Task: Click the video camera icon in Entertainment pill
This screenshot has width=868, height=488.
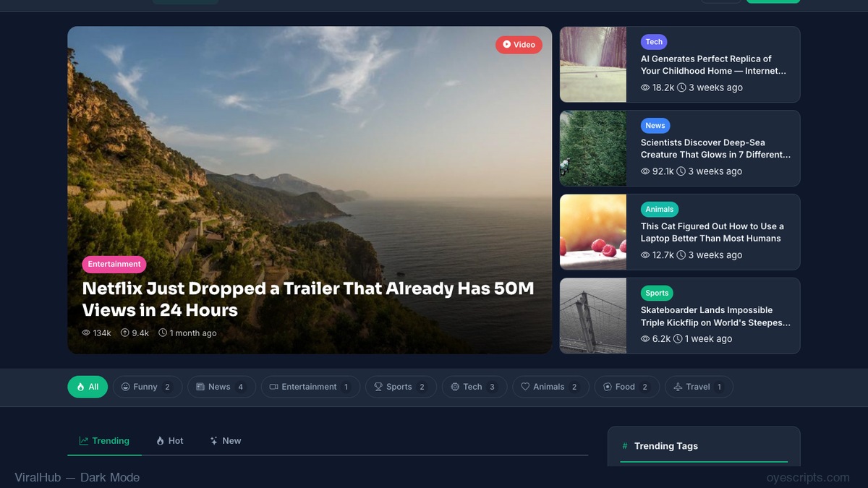Action: point(274,387)
